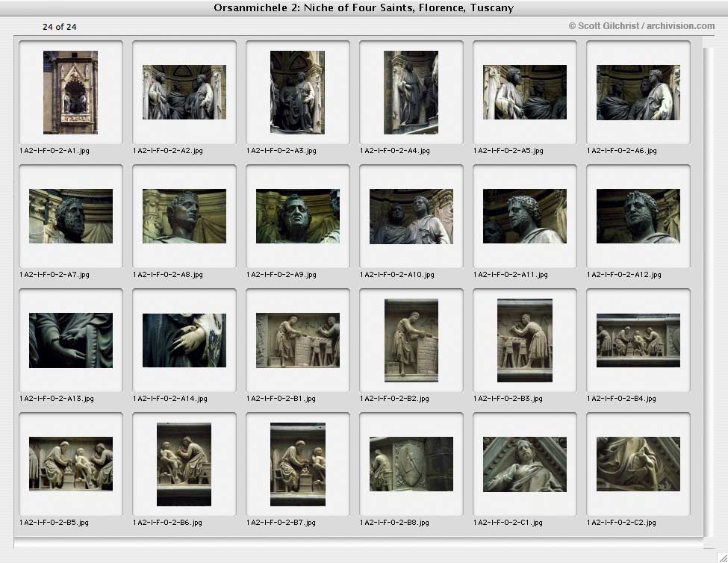Click the vertical scrollbar beside the thumbnail grid
Image resolution: width=728 pixels, height=563 pixels.
[x=708, y=291]
